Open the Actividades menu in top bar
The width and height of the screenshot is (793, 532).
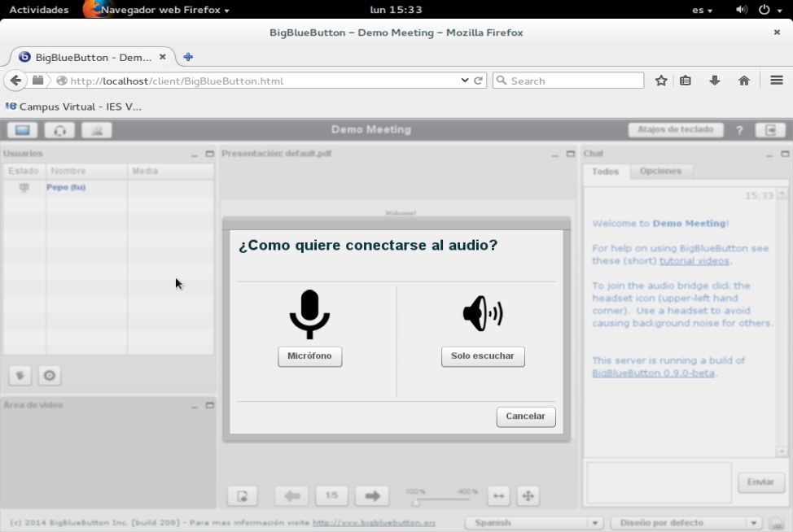pos(39,10)
